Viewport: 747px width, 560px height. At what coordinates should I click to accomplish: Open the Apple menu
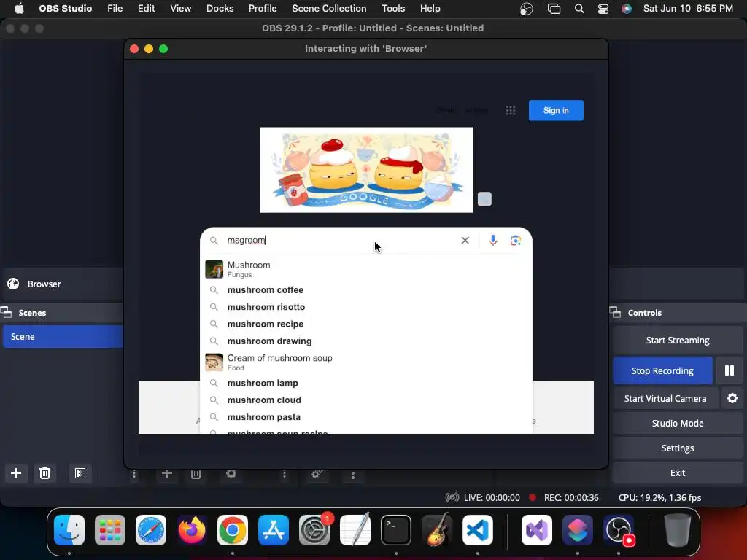pyautogui.click(x=19, y=9)
